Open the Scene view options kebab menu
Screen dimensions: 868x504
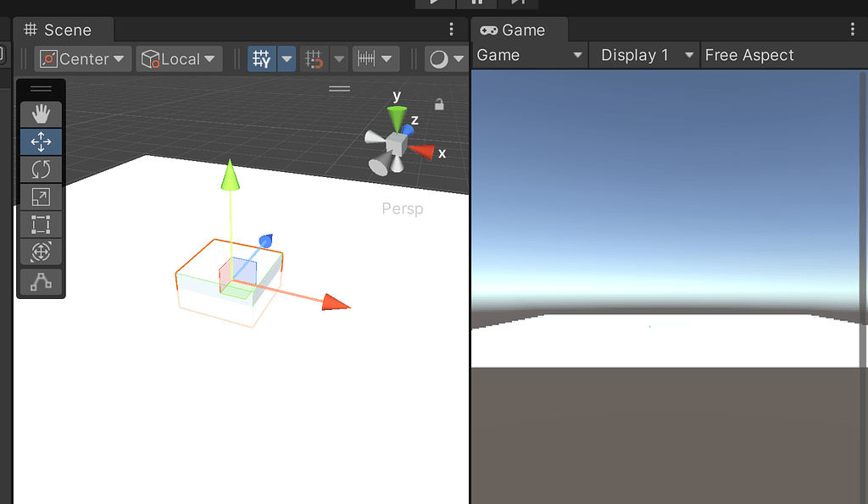[450, 28]
